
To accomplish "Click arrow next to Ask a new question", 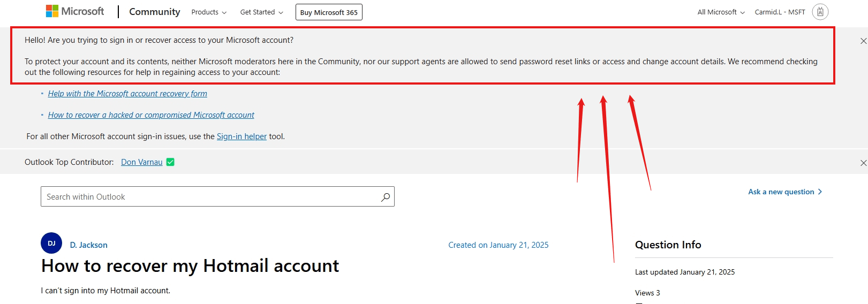I will pyautogui.click(x=820, y=192).
